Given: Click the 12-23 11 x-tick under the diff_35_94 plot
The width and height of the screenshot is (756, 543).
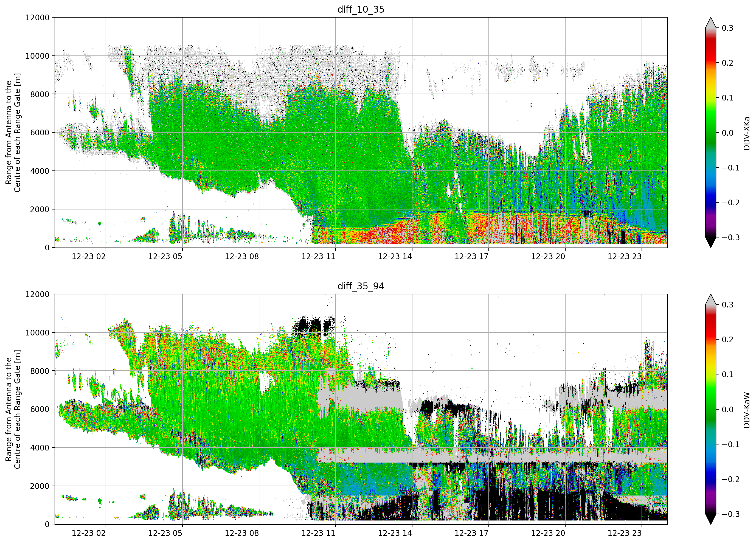Looking at the screenshot, I should tap(318, 533).
